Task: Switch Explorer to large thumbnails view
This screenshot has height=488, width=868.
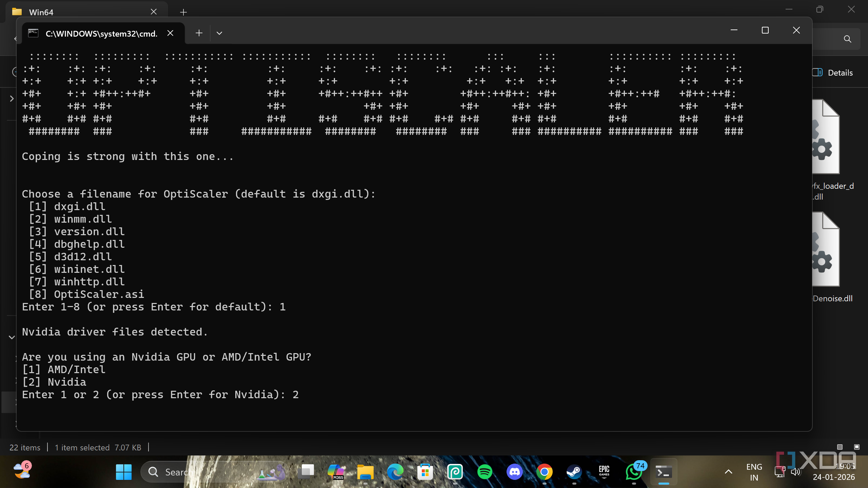Action: [x=857, y=447]
